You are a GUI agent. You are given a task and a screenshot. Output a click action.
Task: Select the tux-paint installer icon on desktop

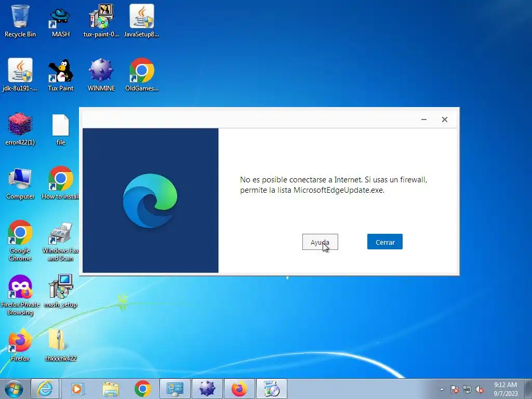101,21
